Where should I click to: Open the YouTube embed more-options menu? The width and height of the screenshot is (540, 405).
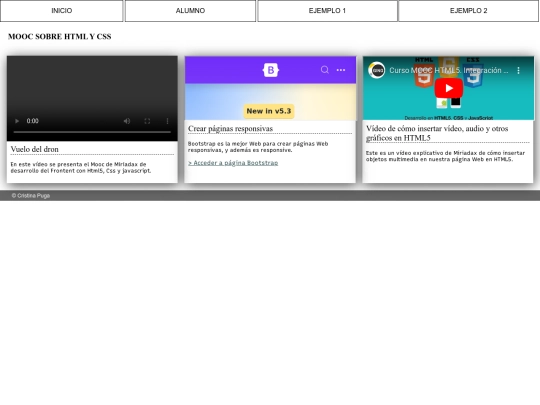point(518,70)
